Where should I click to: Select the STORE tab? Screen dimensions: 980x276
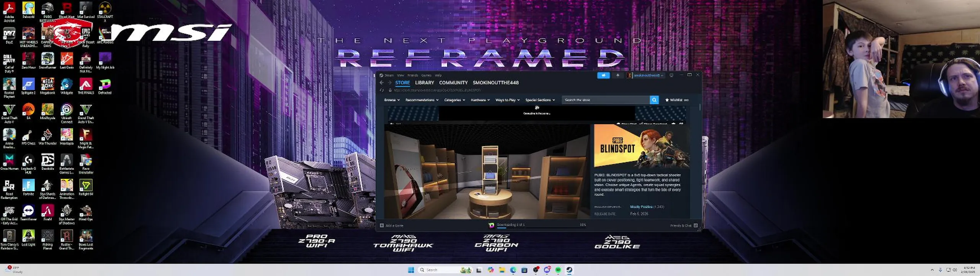402,83
